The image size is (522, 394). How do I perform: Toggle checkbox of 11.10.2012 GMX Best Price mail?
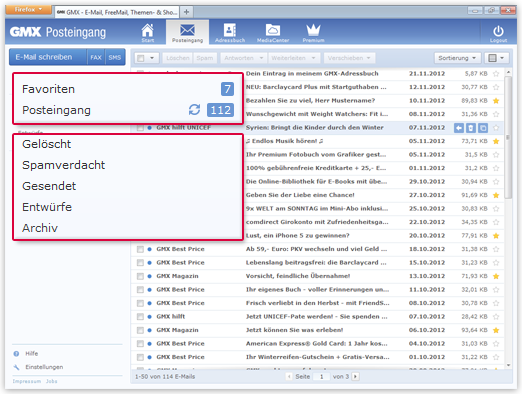point(140,290)
